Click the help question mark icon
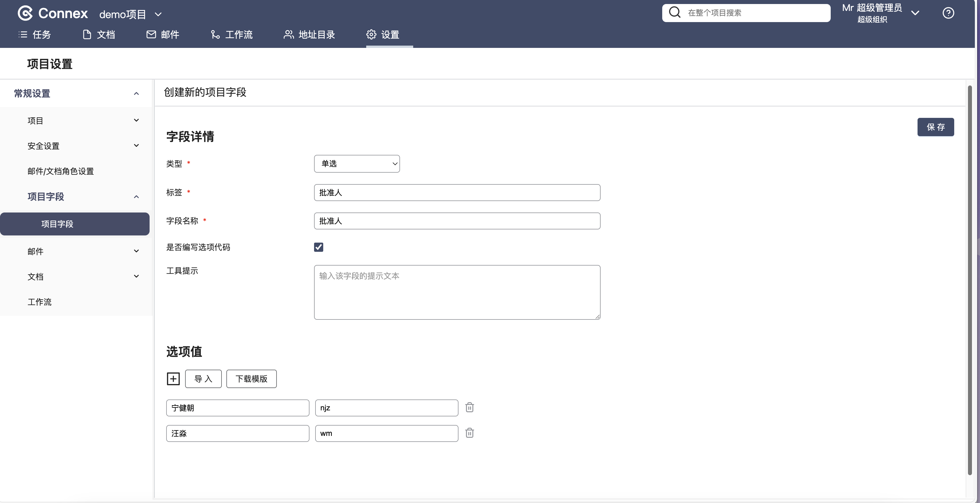Viewport: 980px width, 503px height. 948,13
